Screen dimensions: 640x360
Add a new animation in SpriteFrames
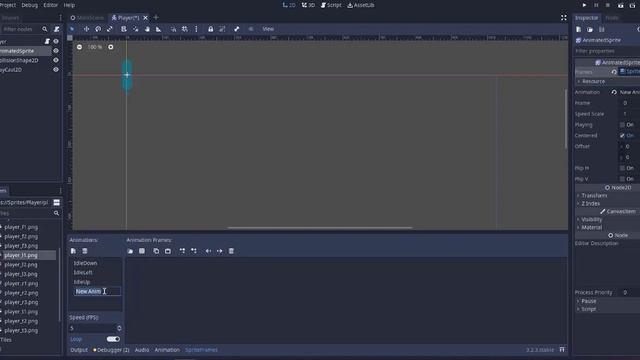click(x=73, y=251)
